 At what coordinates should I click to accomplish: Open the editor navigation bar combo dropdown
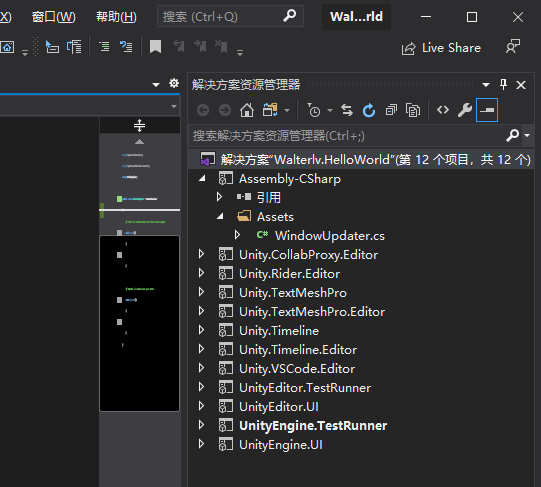[174, 106]
